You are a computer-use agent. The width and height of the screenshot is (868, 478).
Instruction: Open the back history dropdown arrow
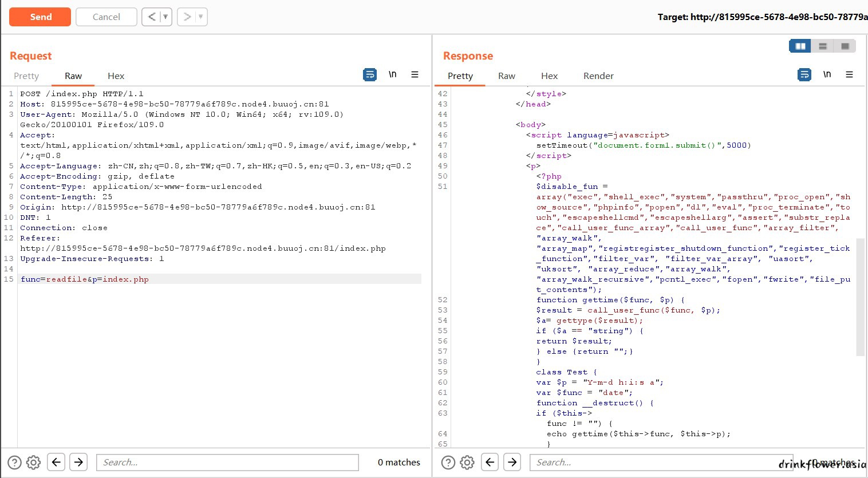click(x=165, y=17)
